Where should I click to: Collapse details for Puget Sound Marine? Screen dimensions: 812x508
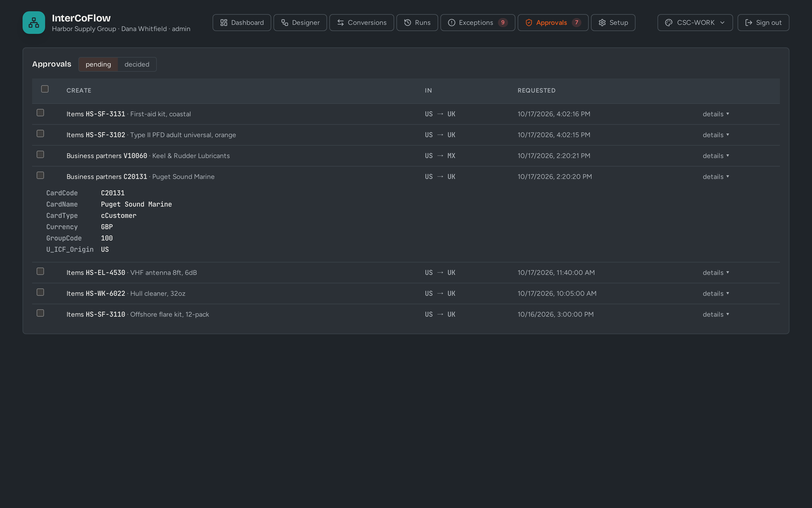click(716, 176)
